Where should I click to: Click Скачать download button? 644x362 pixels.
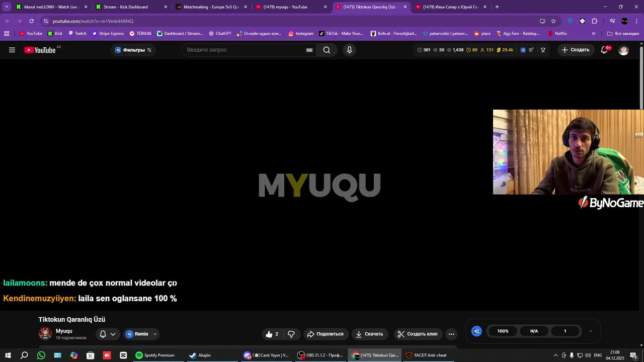[369, 334]
